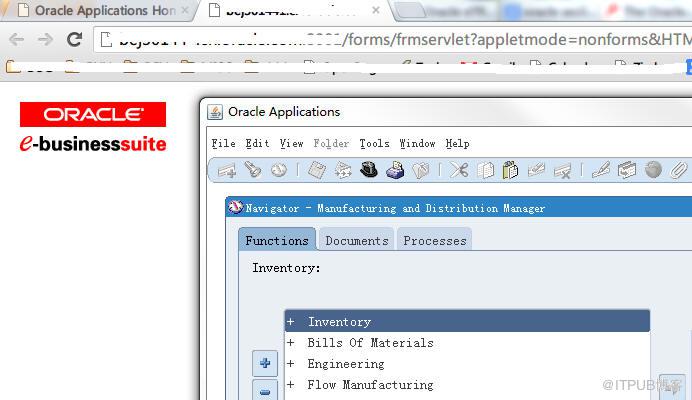
Task: Open the File menu
Action: (223, 143)
